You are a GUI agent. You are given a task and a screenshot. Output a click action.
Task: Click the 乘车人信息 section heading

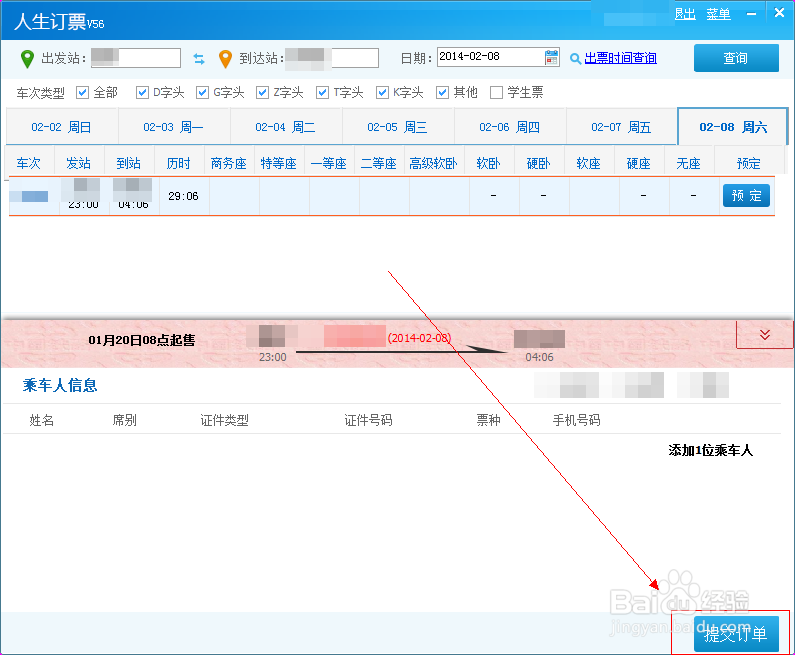click(60, 385)
